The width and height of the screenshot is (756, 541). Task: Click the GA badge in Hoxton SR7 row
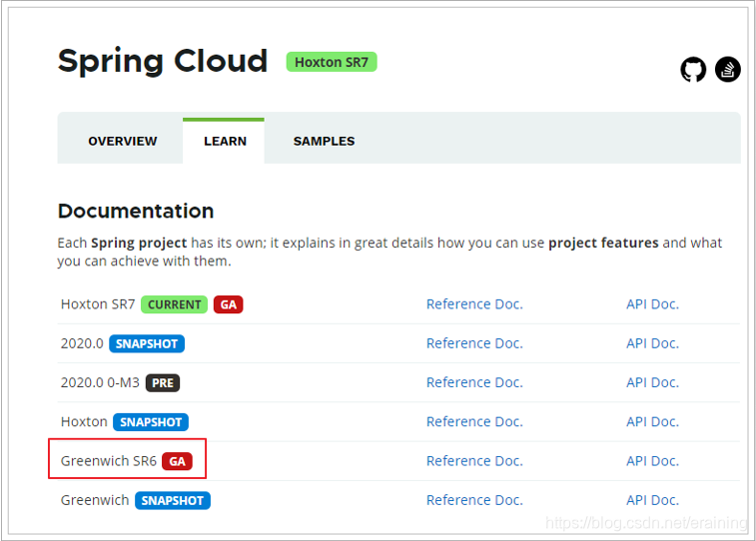click(229, 304)
